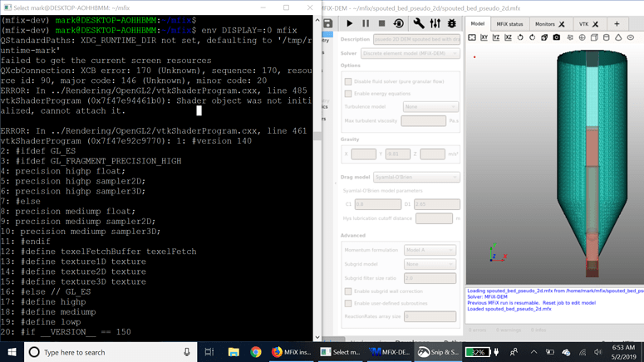Click the Windows Start button
Screen dimensions: 644x362
(x=12, y=352)
